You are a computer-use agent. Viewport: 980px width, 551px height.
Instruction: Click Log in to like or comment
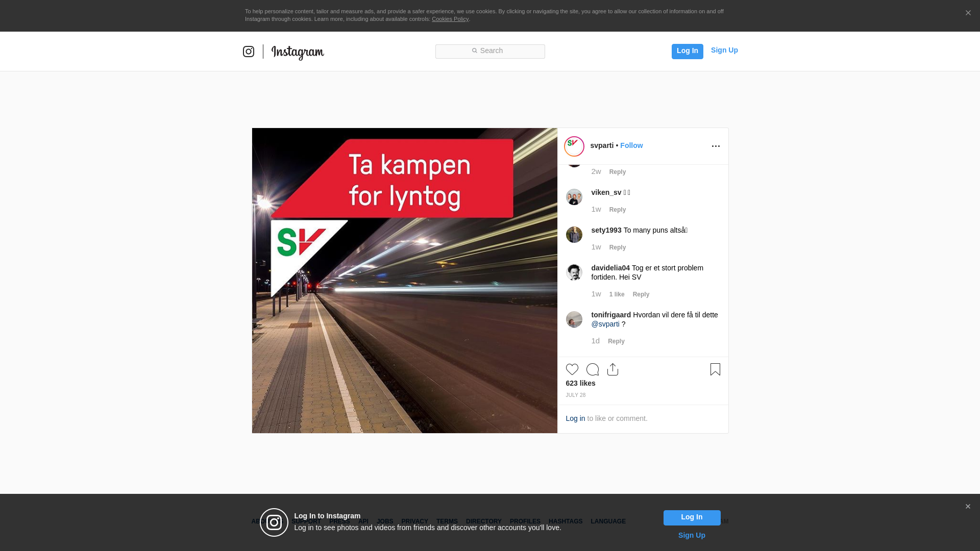point(575,418)
